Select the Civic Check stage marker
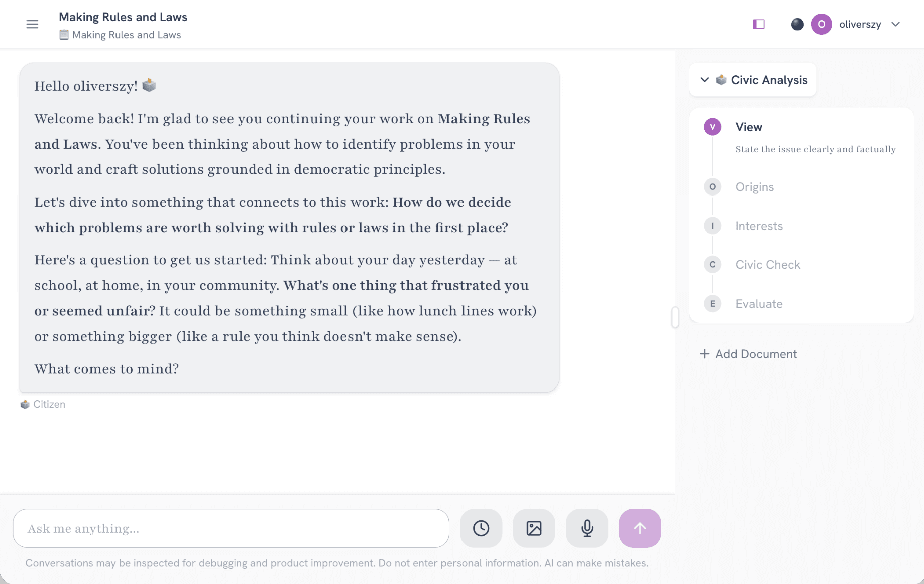 tap(712, 264)
